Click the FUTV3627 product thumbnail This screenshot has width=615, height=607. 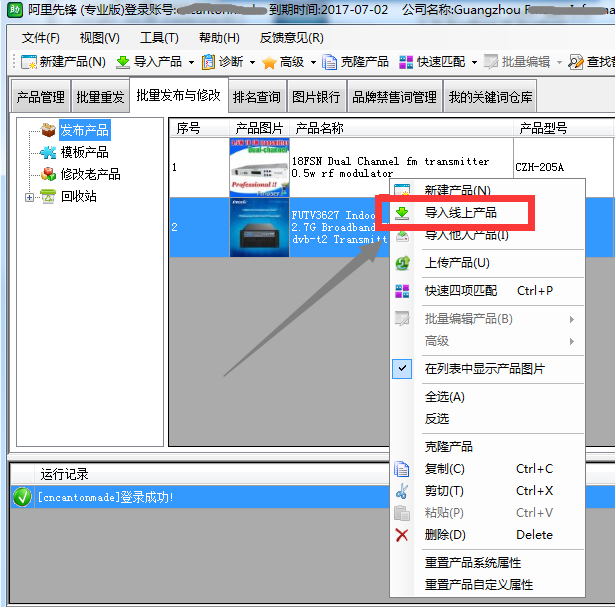[259, 227]
